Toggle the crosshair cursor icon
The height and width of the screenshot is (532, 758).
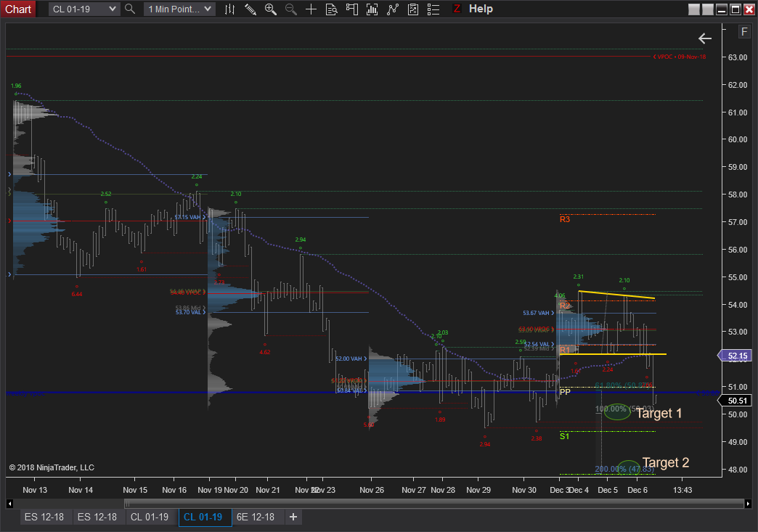click(311, 9)
